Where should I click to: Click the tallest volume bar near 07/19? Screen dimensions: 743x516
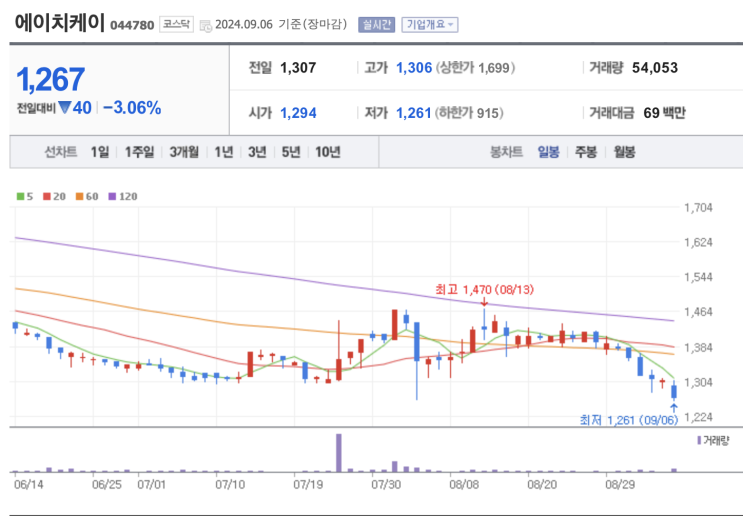(x=339, y=453)
